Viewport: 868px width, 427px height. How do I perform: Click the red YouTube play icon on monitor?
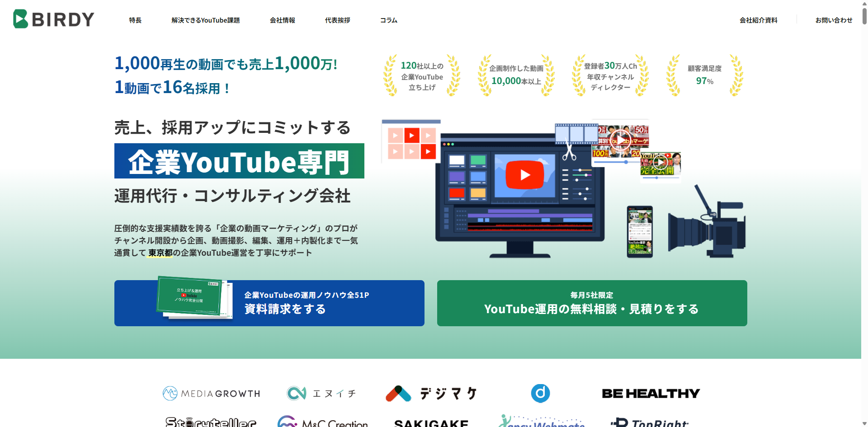[524, 175]
